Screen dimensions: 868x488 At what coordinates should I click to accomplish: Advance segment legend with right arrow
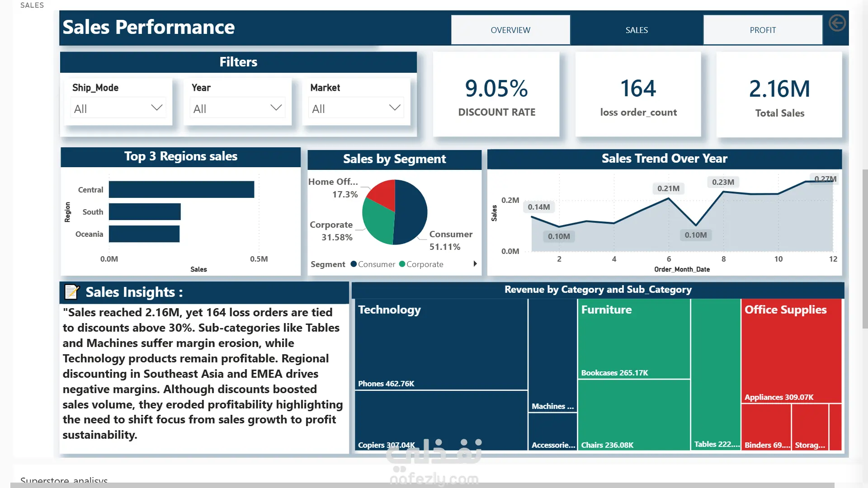(475, 264)
